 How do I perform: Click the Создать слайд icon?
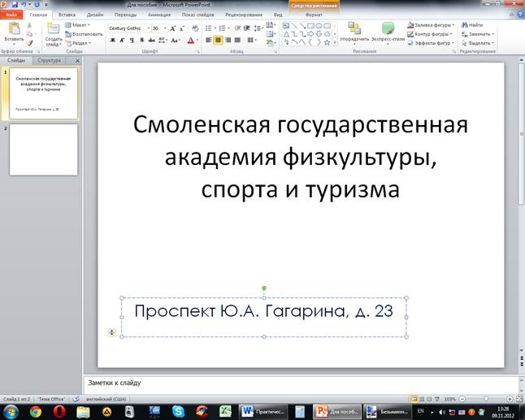point(53,28)
